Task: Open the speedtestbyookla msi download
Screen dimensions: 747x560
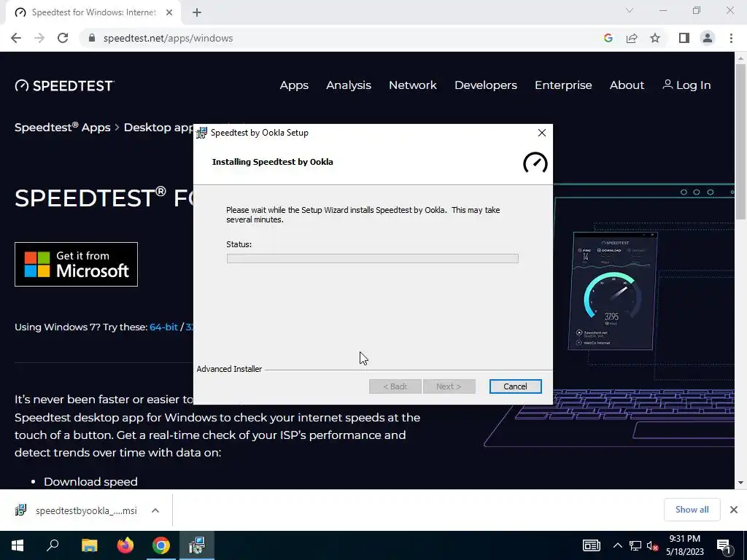Action: pos(86,510)
